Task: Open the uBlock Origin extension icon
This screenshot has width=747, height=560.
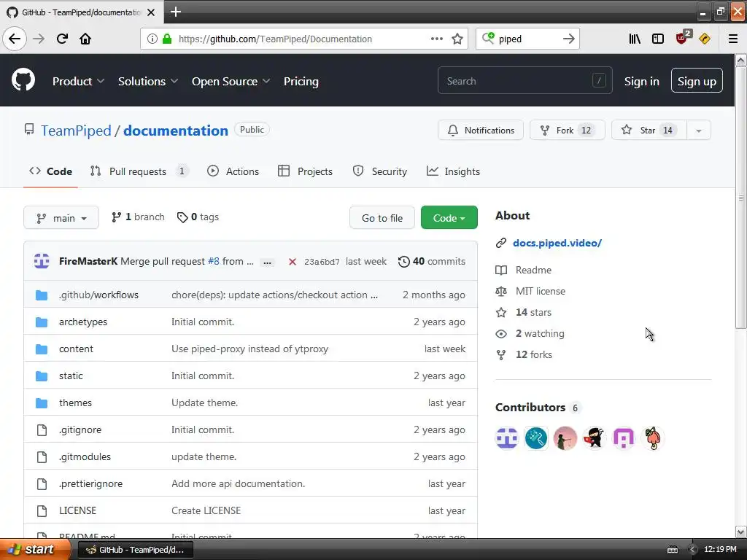Action: pyautogui.click(x=683, y=38)
